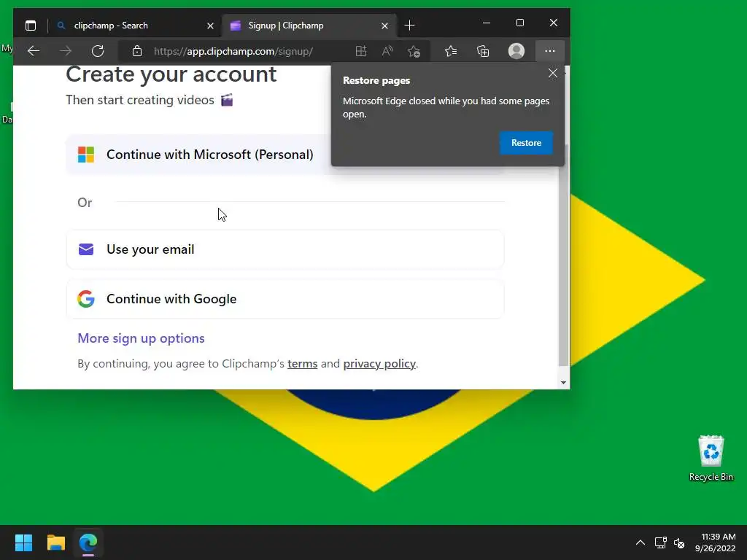The width and height of the screenshot is (747, 560).
Task: Launch File Explorer from taskbar
Action: point(55,542)
